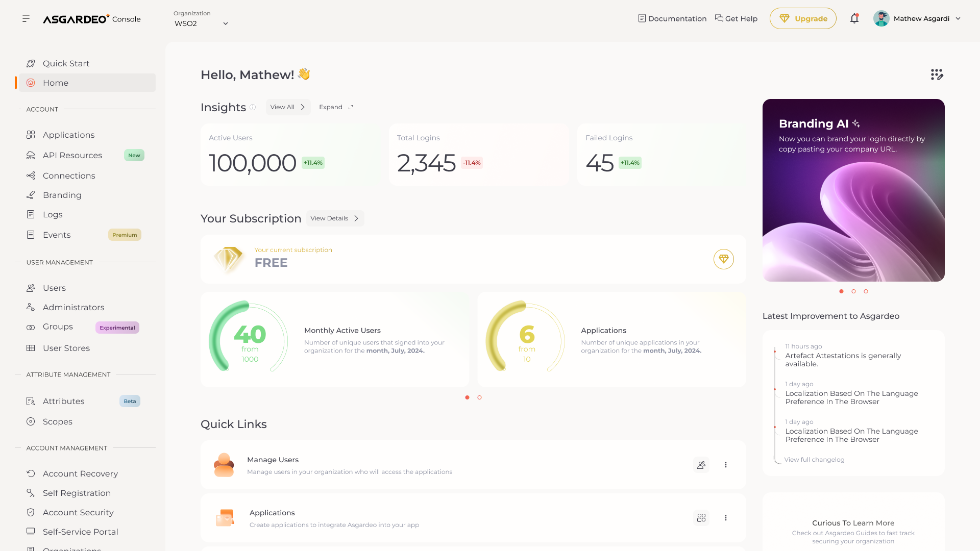Click the Account Security shield icon
This screenshot has width=980, height=551.
31,513
